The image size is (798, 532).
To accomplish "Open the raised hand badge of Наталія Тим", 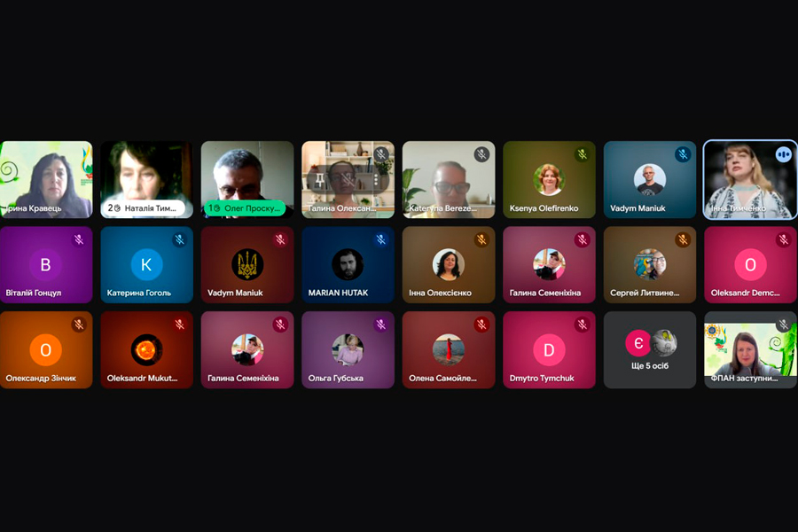I will [x=143, y=207].
